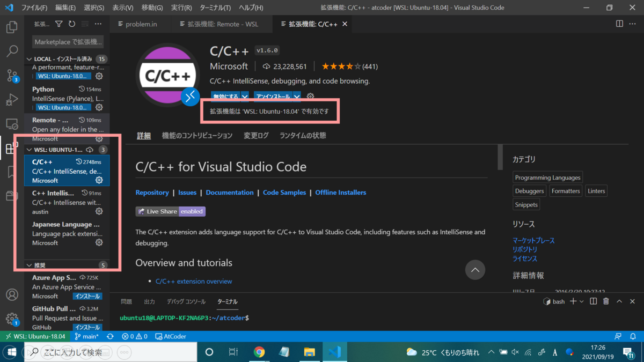Kill the active bash terminal
Viewport: 644px width, 362px height.
click(605, 301)
